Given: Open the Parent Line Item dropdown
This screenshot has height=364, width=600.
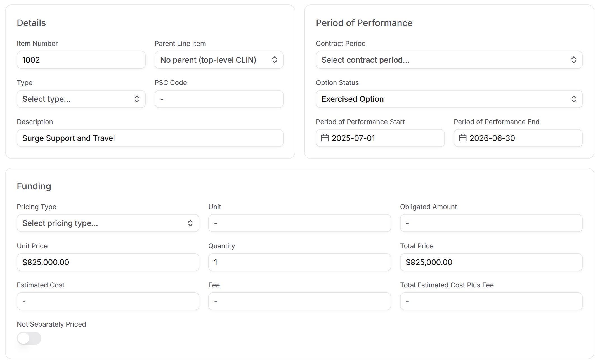Looking at the screenshot, I should (219, 60).
